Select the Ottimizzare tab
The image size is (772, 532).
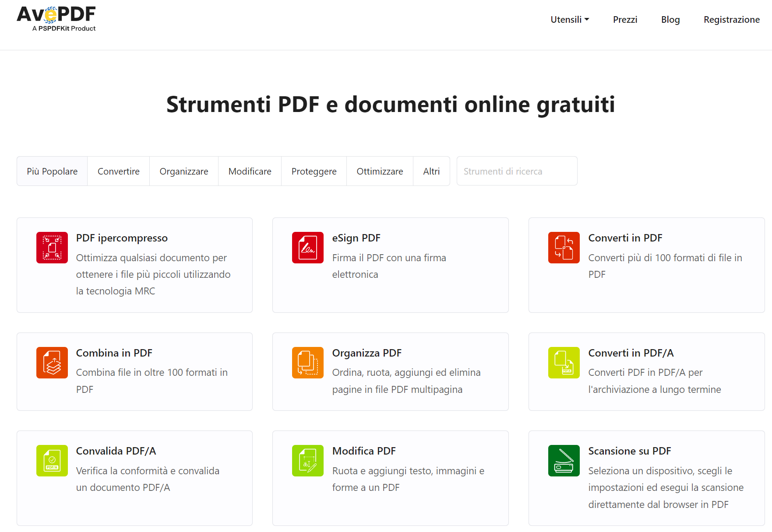(x=379, y=171)
